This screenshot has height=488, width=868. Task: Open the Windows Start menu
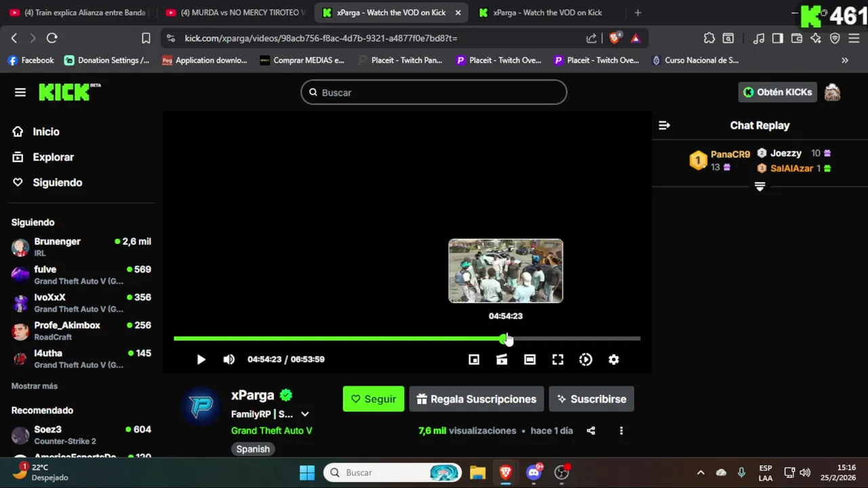tap(307, 472)
